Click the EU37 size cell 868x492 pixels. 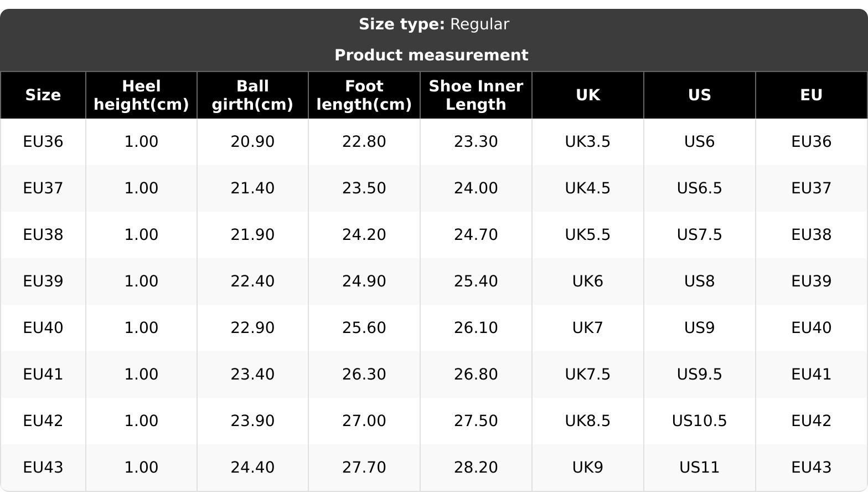tap(43, 188)
